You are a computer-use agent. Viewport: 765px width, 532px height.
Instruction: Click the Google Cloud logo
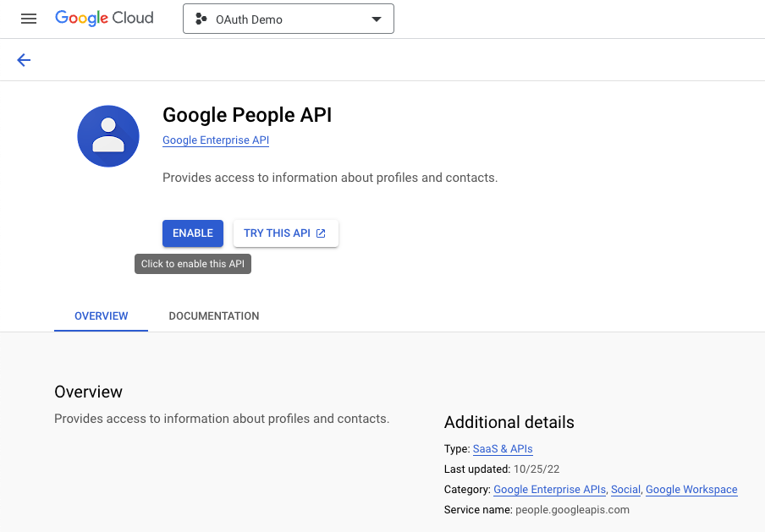pos(104,19)
